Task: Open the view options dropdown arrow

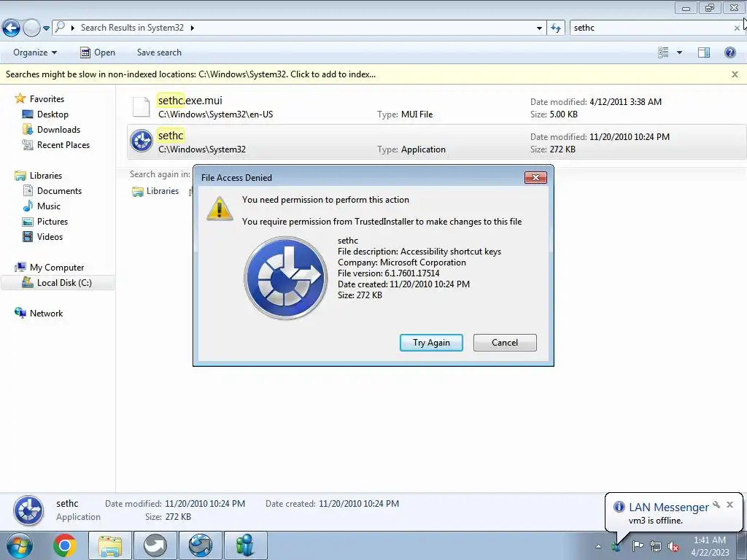Action: tap(679, 52)
